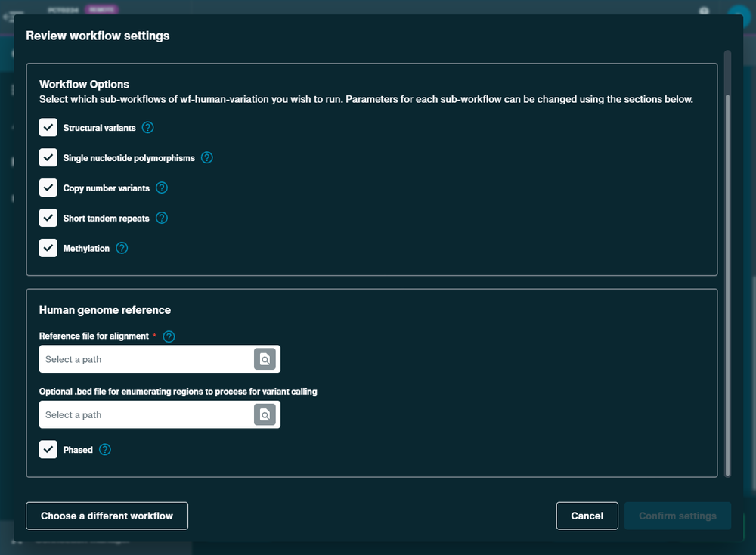
Task: Click the Workflow Options heading
Action: 85,85
